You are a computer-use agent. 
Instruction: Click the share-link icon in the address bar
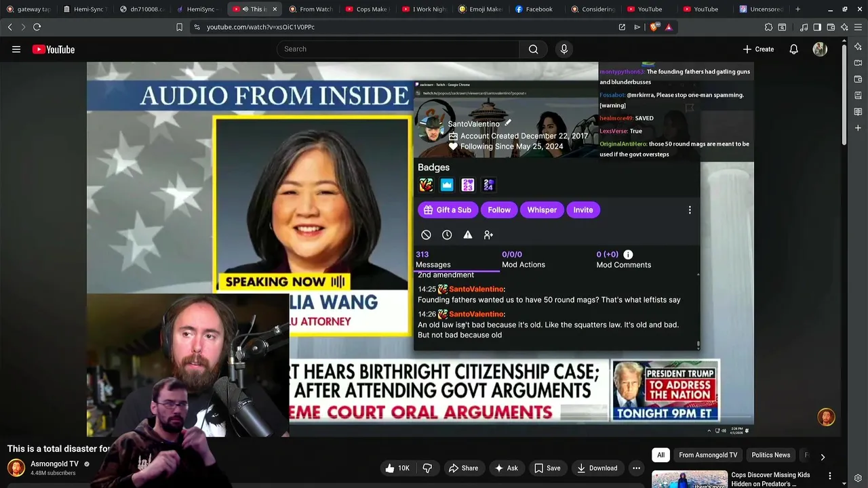coord(622,27)
